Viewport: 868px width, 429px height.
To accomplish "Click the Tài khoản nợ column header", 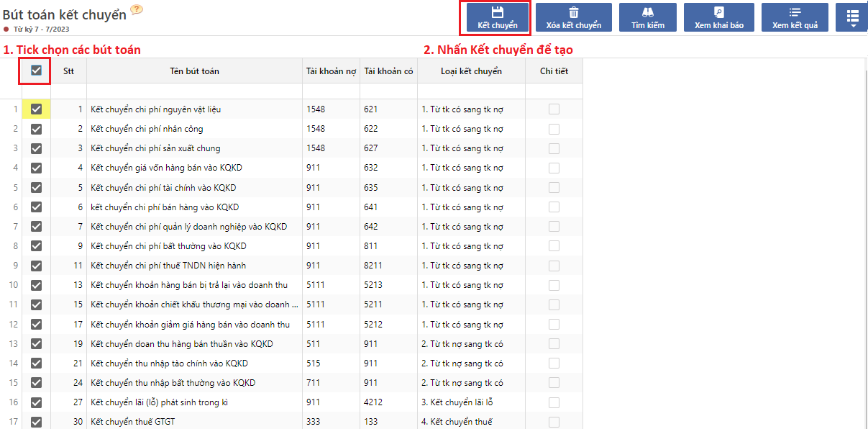I will coord(331,71).
